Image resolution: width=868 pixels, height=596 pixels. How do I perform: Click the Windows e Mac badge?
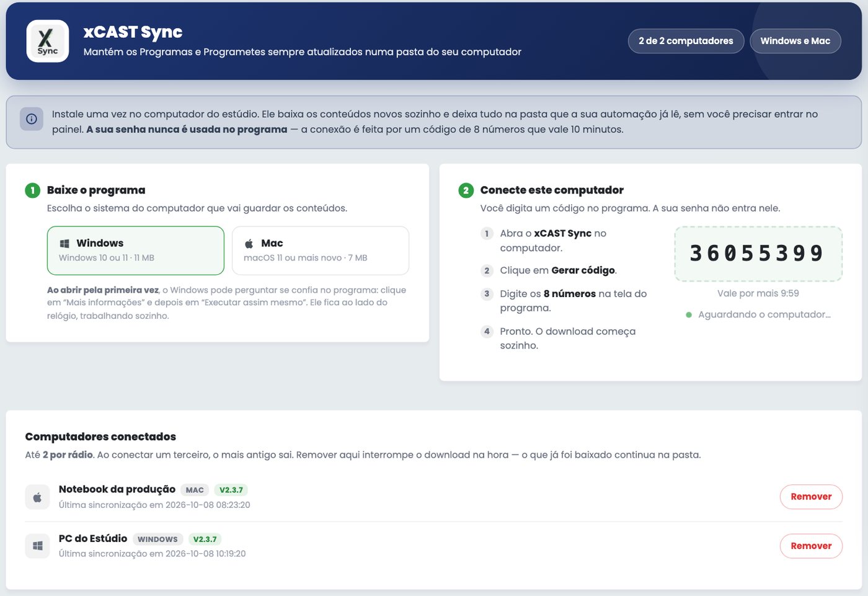(795, 41)
